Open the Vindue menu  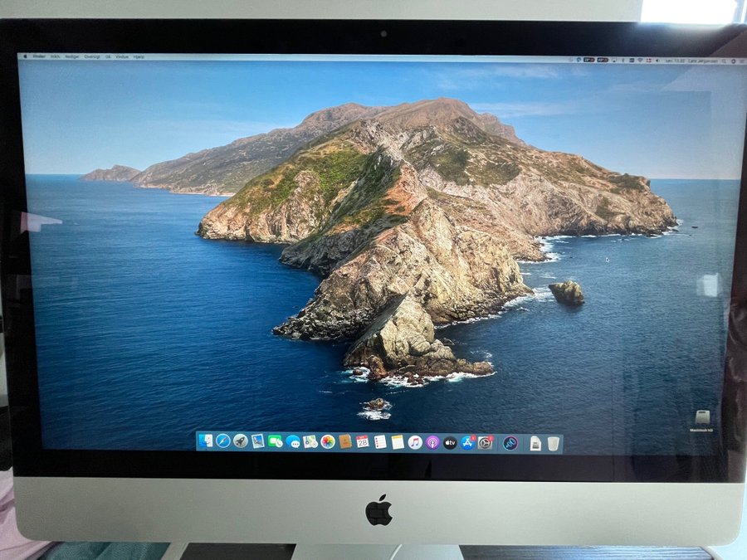click(x=122, y=56)
